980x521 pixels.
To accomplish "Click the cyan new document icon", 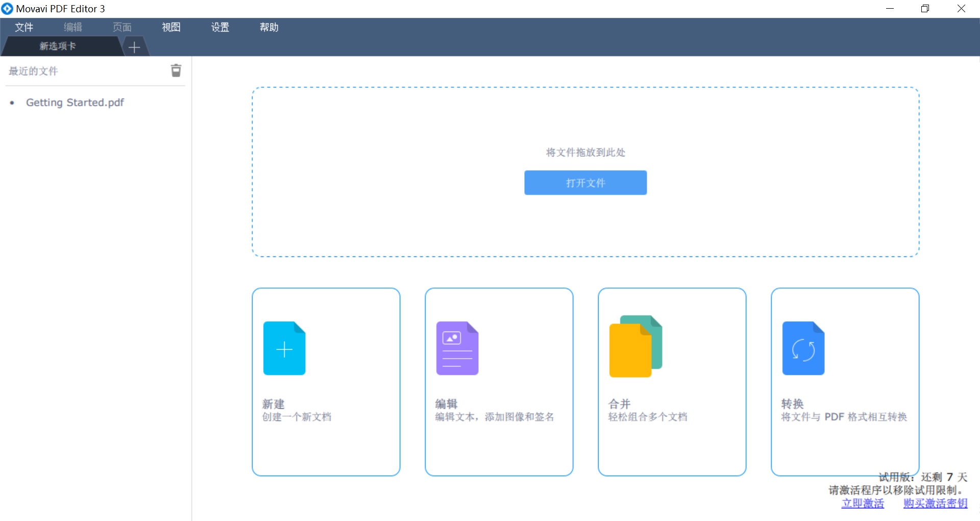I will tap(284, 348).
